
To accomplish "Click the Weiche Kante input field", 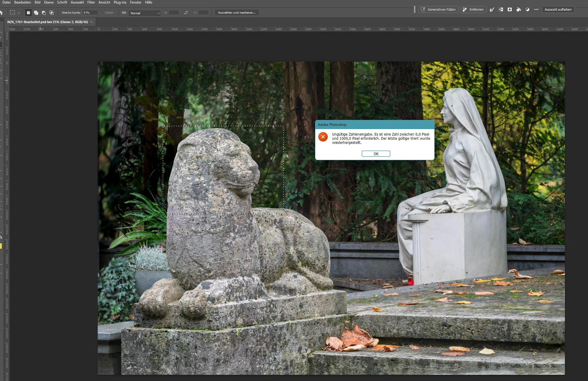I will pyautogui.click(x=90, y=13).
